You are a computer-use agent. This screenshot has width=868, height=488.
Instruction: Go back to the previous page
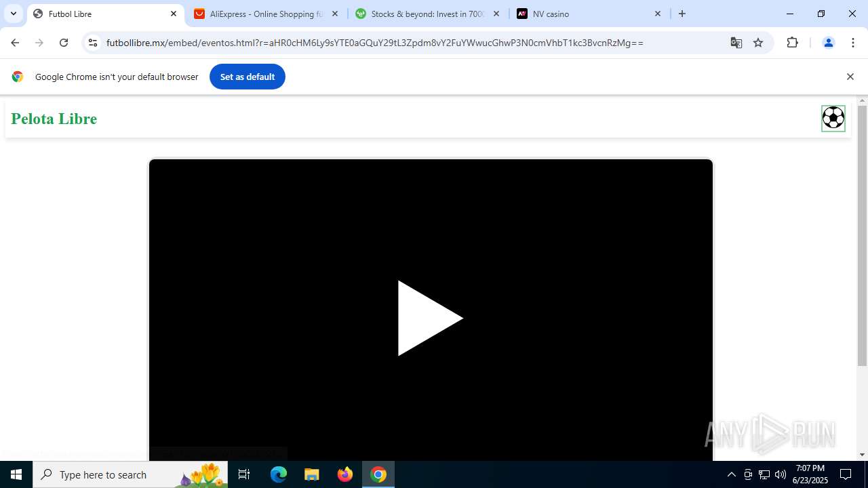pos(15,43)
